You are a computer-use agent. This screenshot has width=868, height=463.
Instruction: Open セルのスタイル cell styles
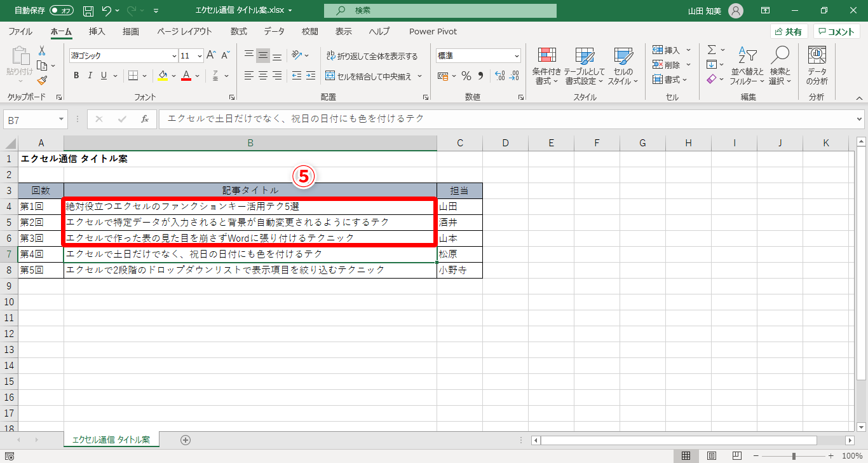[x=623, y=66]
